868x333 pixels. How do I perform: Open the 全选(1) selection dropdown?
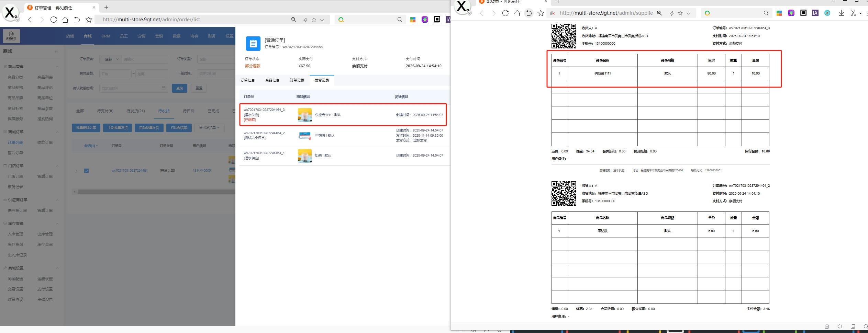(91, 146)
